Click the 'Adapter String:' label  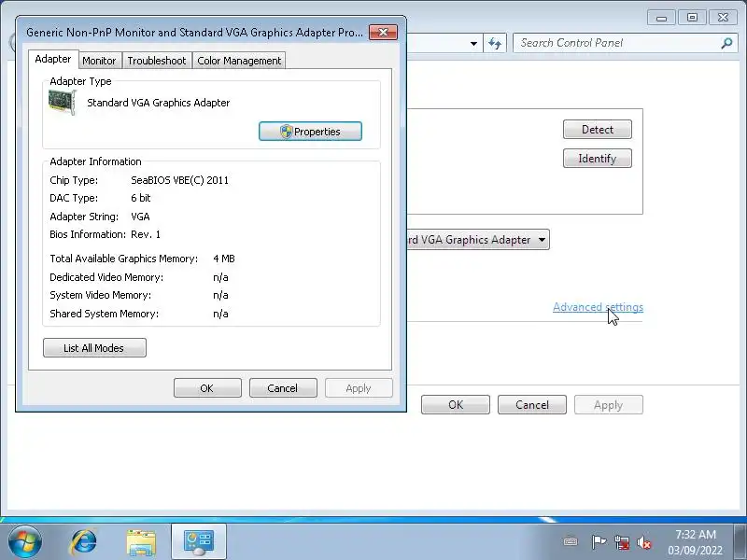point(84,217)
